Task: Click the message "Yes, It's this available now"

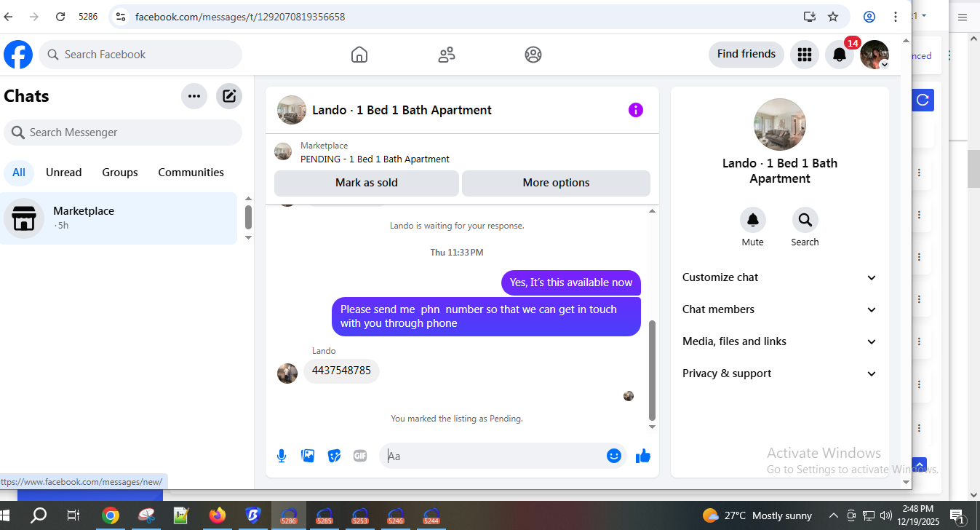Action: [571, 282]
